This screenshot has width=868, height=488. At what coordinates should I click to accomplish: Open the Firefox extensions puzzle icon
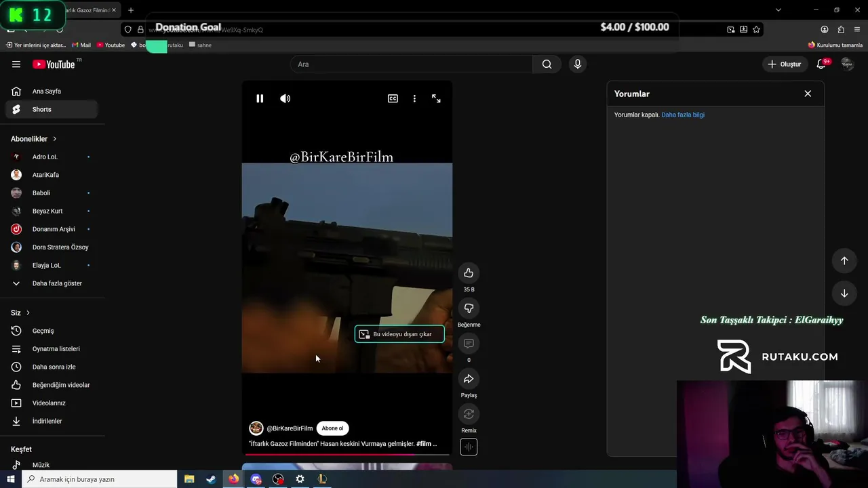[841, 29]
